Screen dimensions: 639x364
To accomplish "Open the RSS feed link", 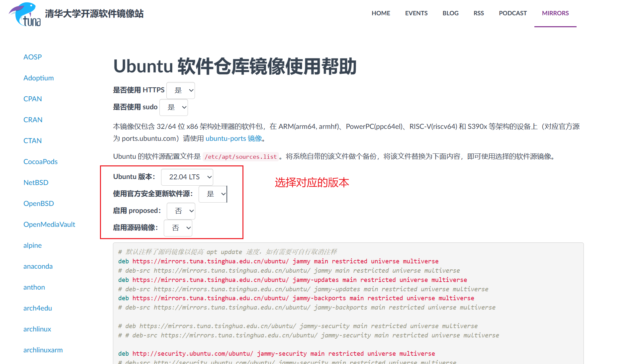I will coord(479,13).
